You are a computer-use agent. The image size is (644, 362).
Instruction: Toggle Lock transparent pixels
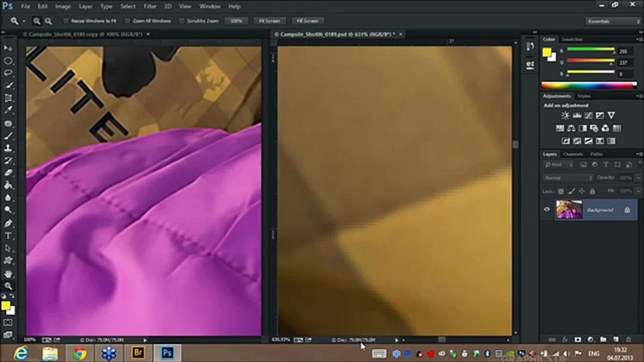(x=560, y=191)
